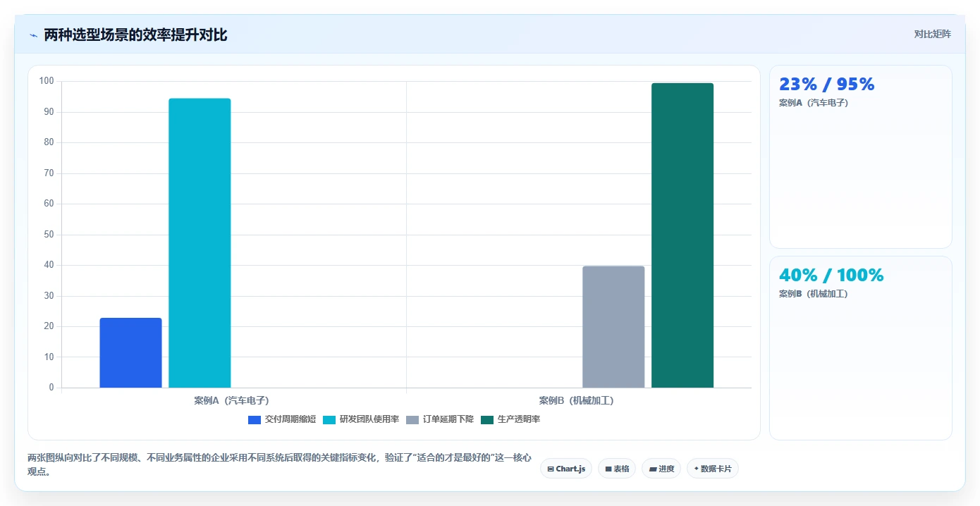Toggle the 订单延期下降 legend item

click(x=440, y=419)
